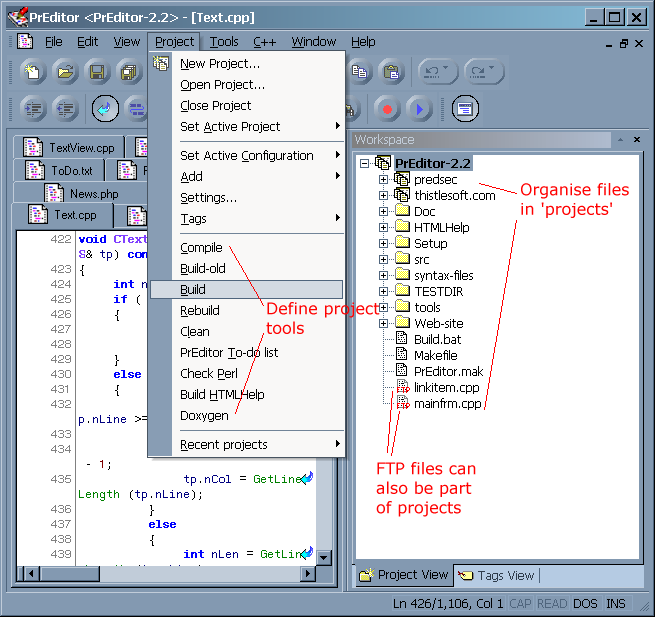Image resolution: width=655 pixels, height=617 pixels.
Task: Switch to the Tags View tab
Action: (x=497, y=576)
